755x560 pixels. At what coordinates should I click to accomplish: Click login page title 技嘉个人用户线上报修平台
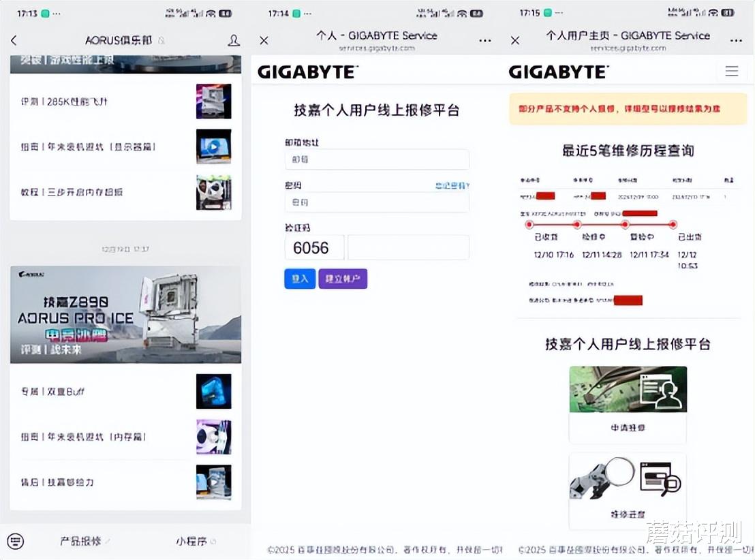coord(377,110)
